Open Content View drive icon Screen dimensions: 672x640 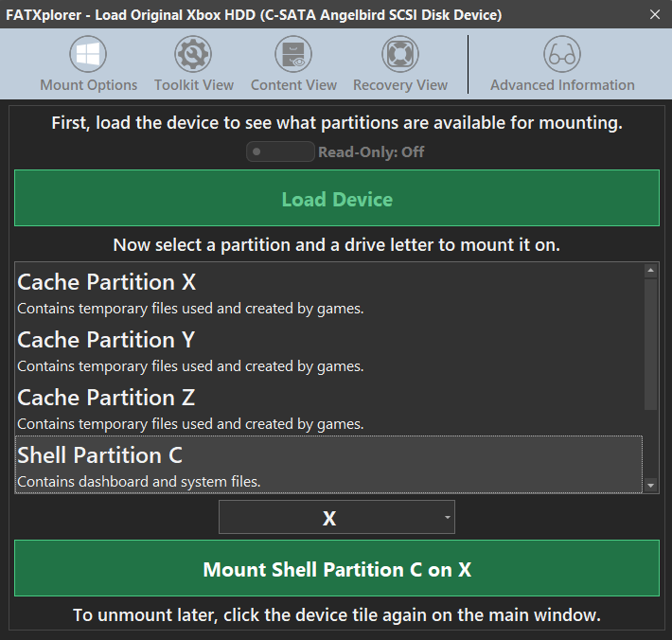tap(293, 55)
